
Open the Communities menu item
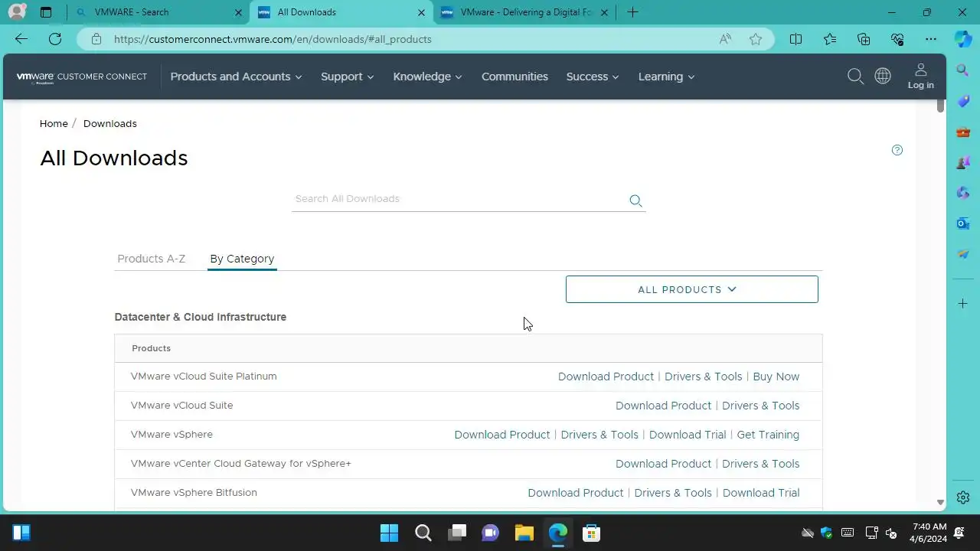tap(514, 77)
